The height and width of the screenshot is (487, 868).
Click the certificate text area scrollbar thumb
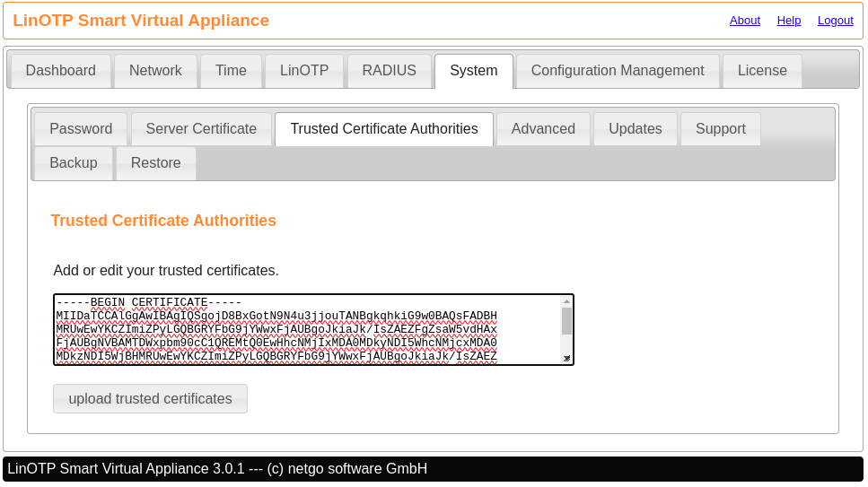pos(566,321)
